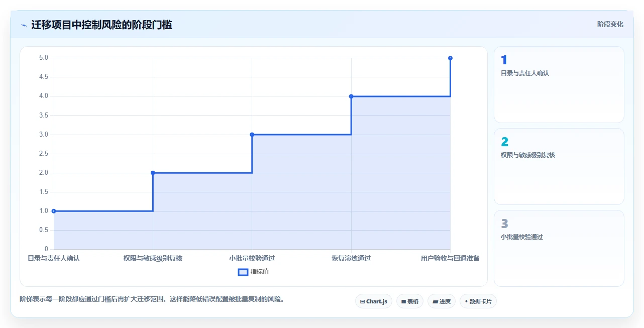Image resolution: width=644 pixels, height=328 pixels.
Task: Click the x-axis label 用户验收与回退准备
Action: click(450, 258)
